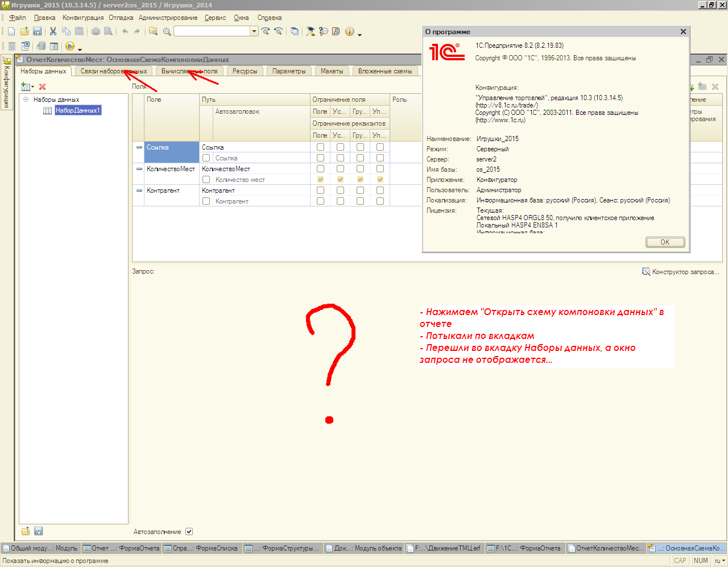Open help contents icon
728x567 pixels.
pyautogui.click(x=336, y=31)
